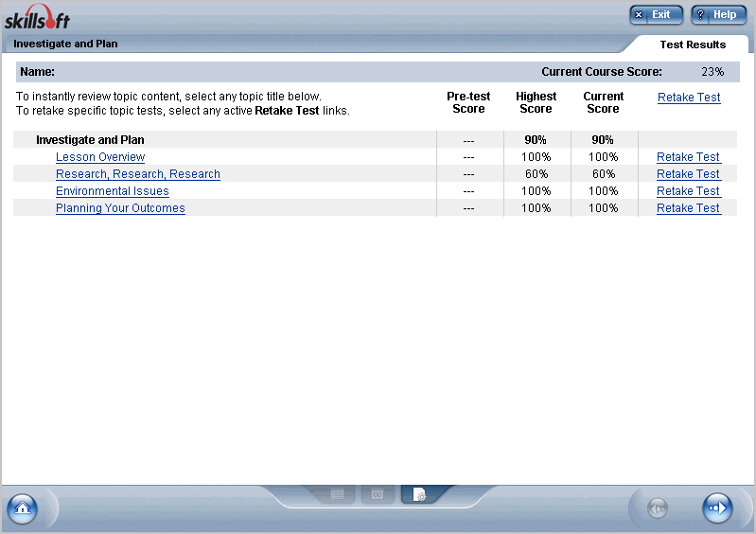
Task: Click the 90% Current Score for Investigate and Plan
Action: click(603, 140)
